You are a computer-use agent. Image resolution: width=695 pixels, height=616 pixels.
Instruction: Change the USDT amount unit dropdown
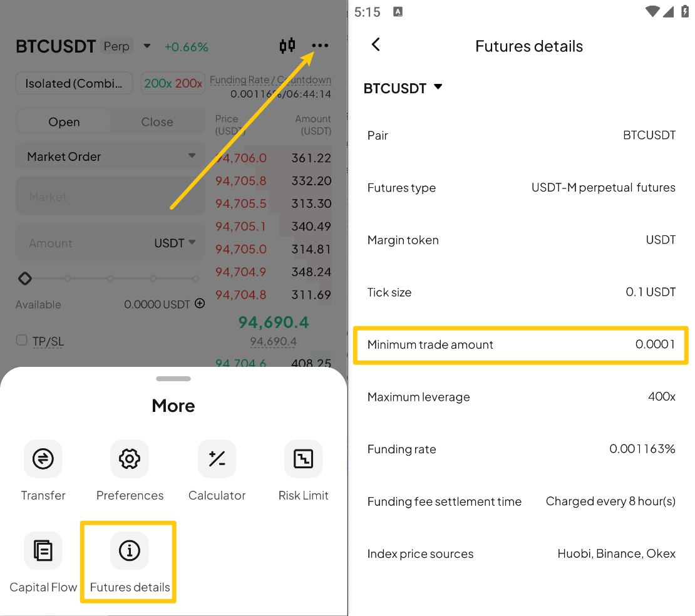click(x=175, y=242)
